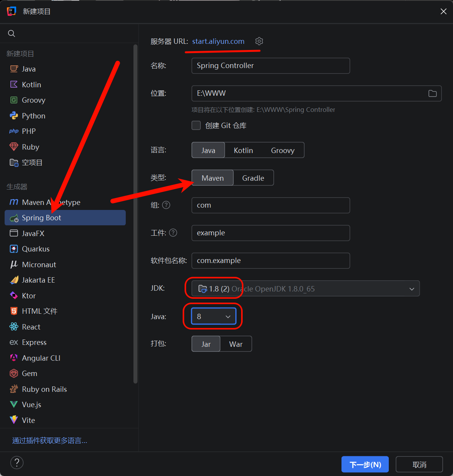Focus the 组 field containing com
The height and width of the screenshot is (476, 453).
pyautogui.click(x=271, y=205)
